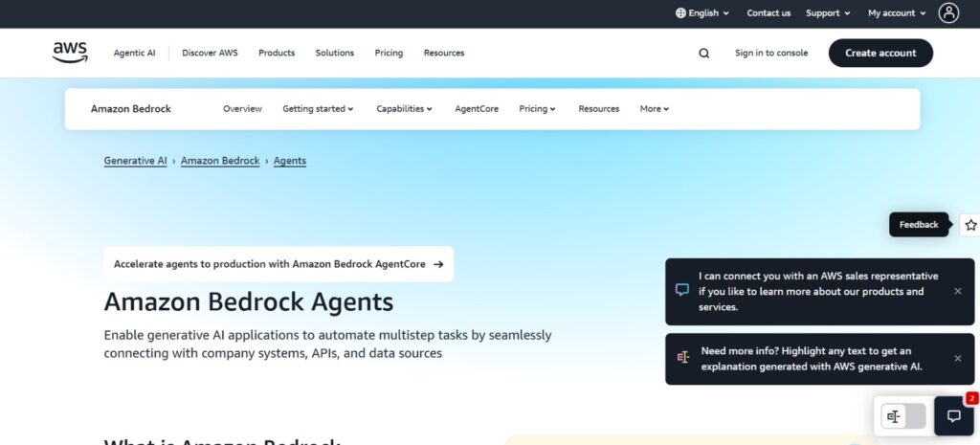Click the text explanation icon in notification
The height and width of the screenshot is (445, 980).
[682, 358]
